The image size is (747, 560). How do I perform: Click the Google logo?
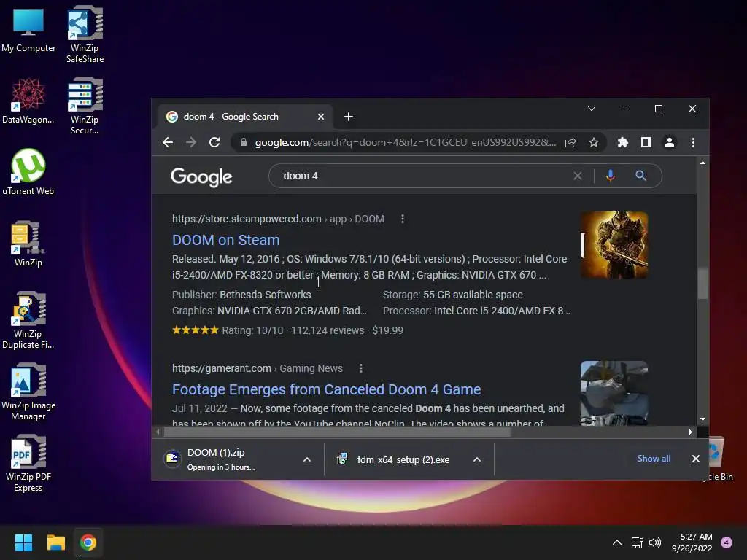[x=201, y=176]
